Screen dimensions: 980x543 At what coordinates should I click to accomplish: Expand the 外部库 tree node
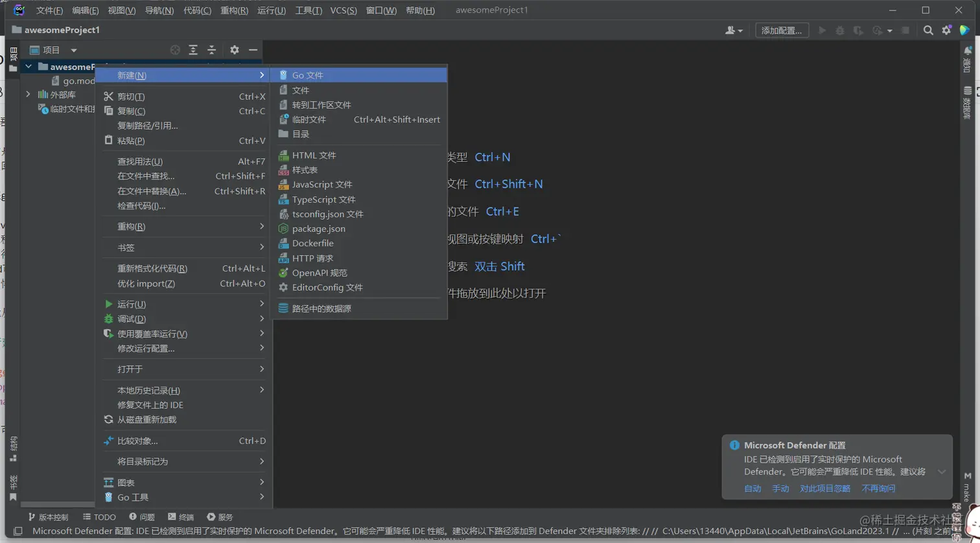29,95
